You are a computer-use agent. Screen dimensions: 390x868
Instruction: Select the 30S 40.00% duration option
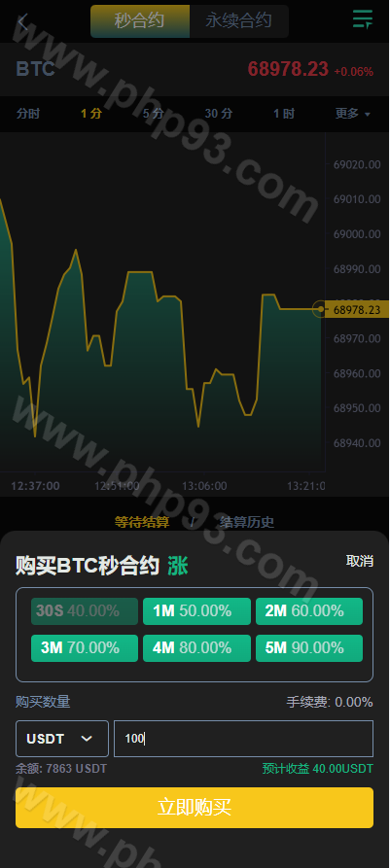(85, 611)
